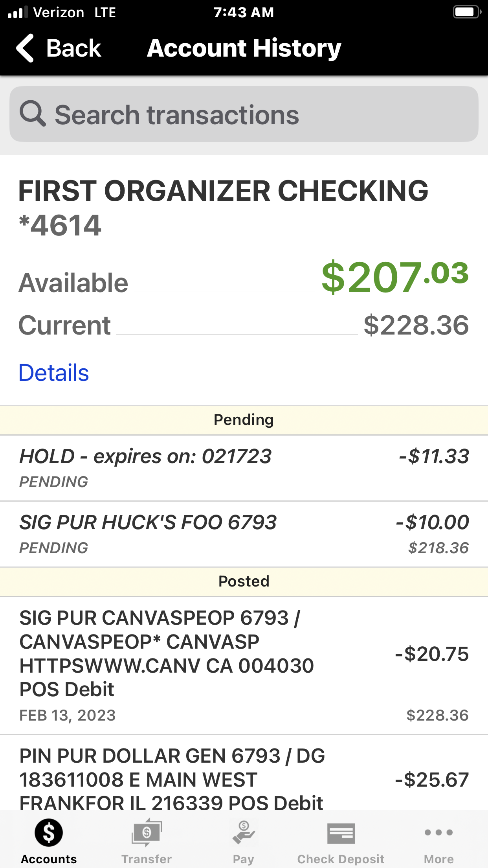Open the CANVASPEOP posted transaction
Screen dimensions: 488x868
244,665
